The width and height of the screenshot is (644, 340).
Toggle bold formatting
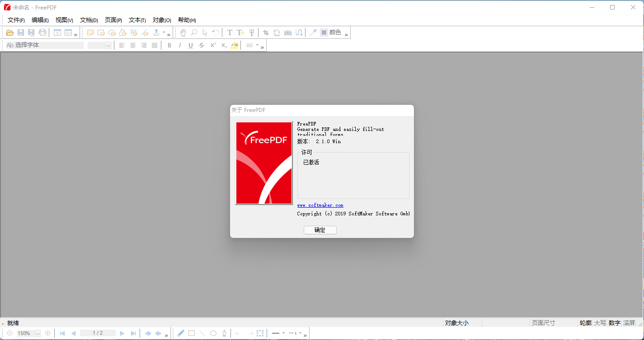(169, 45)
